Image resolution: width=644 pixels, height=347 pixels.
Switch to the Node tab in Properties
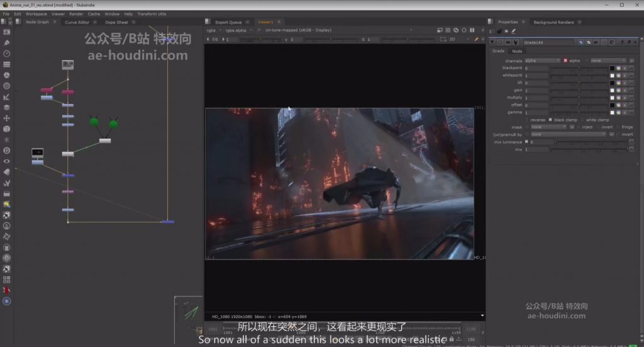click(517, 51)
